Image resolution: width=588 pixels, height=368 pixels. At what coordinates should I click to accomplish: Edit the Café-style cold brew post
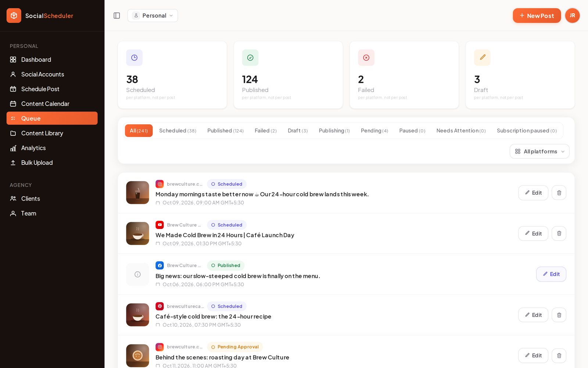pyautogui.click(x=533, y=315)
